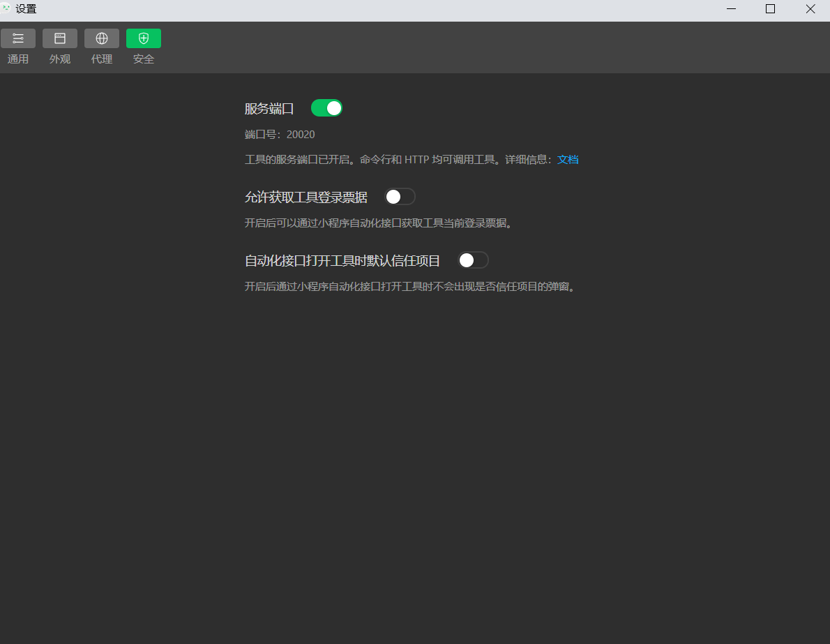830x644 pixels.
Task: Click the 允许获取工具登录票据 heading label
Action: tap(305, 197)
